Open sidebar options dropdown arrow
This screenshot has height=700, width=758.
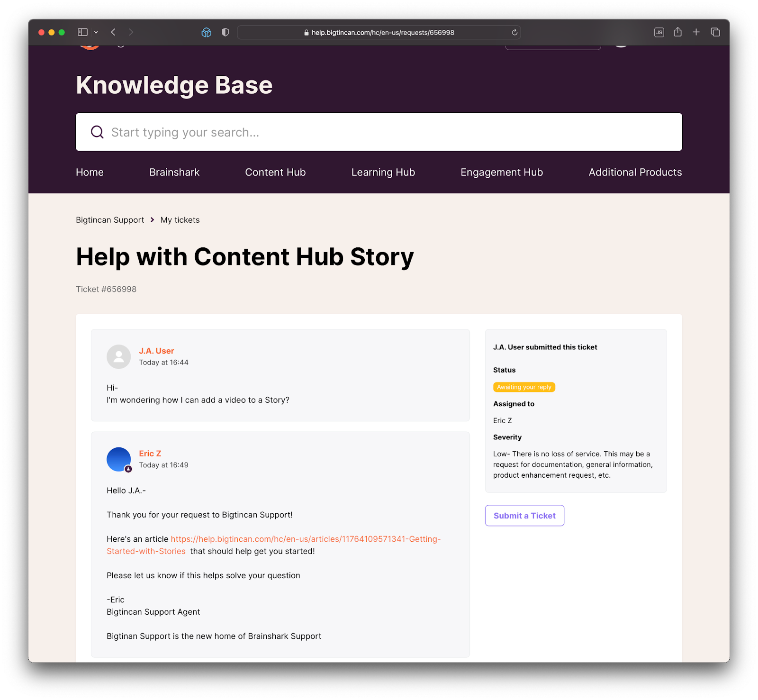coord(96,32)
